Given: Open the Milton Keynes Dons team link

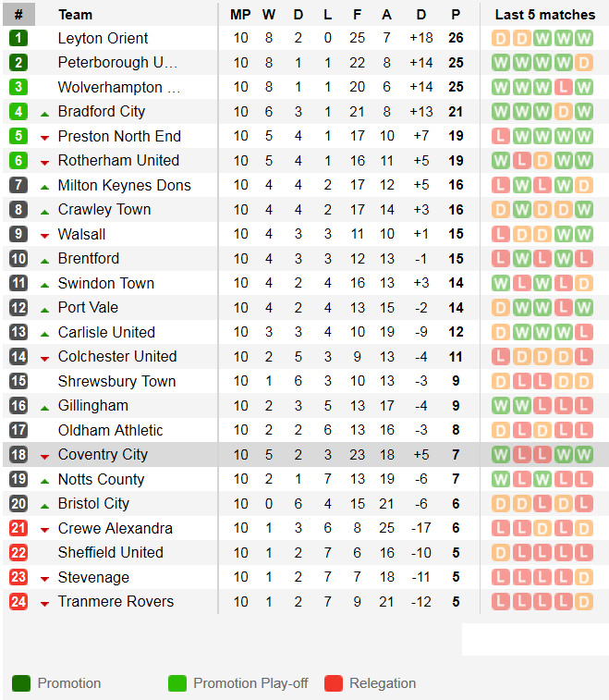Looking at the screenshot, I should pos(124,185).
